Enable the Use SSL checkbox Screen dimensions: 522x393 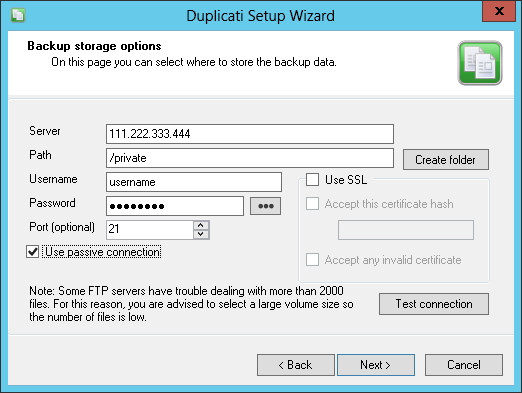(x=312, y=180)
